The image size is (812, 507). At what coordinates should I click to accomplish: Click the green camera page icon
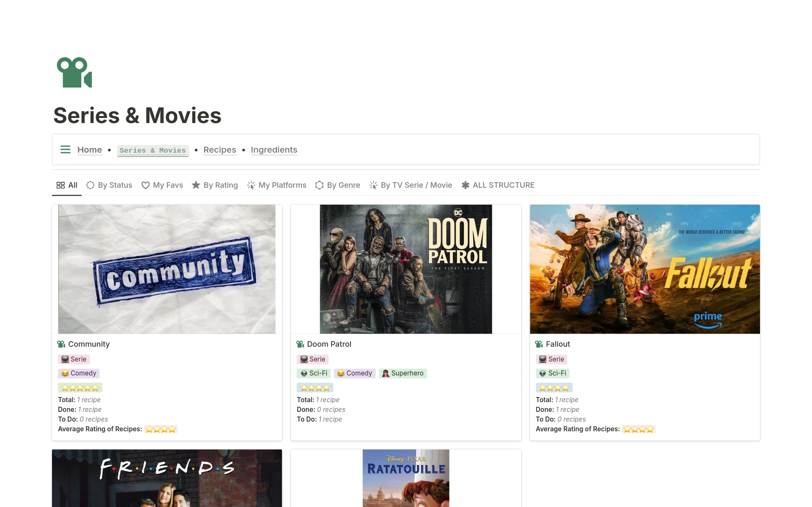(74, 72)
